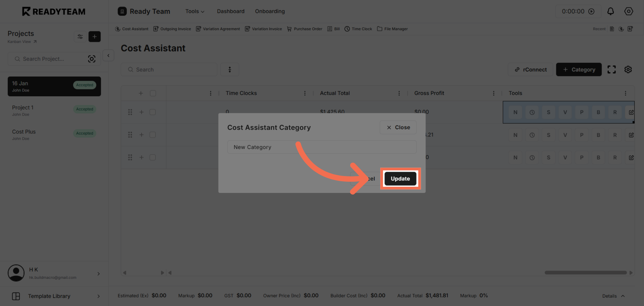Toggle the header select-all checkbox

(153, 93)
